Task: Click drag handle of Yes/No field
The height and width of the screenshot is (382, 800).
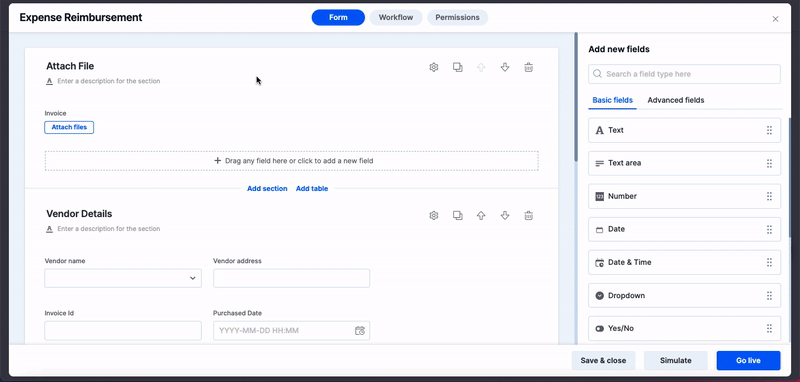Action: click(769, 328)
